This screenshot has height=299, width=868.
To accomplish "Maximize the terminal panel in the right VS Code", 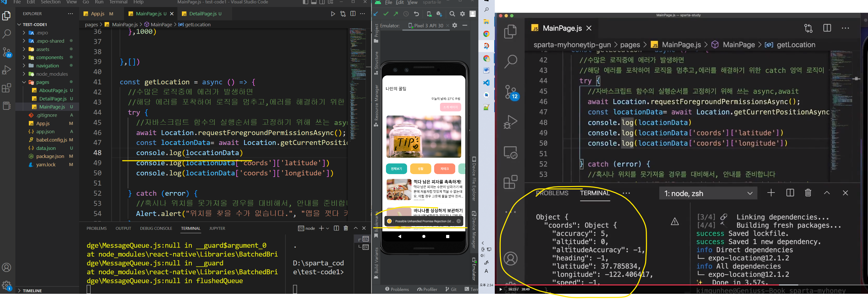I will tap(827, 193).
